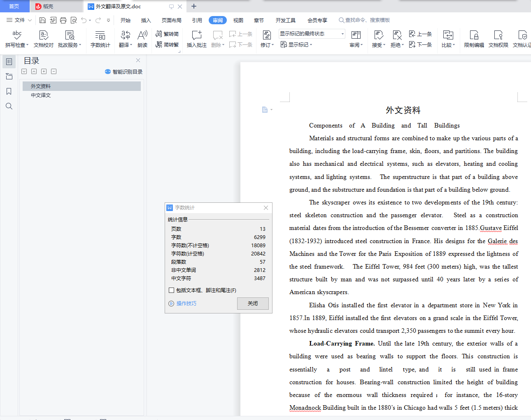Switch to the 章节 ribbon tab
The width and height of the screenshot is (531, 420).
click(259, 20)
